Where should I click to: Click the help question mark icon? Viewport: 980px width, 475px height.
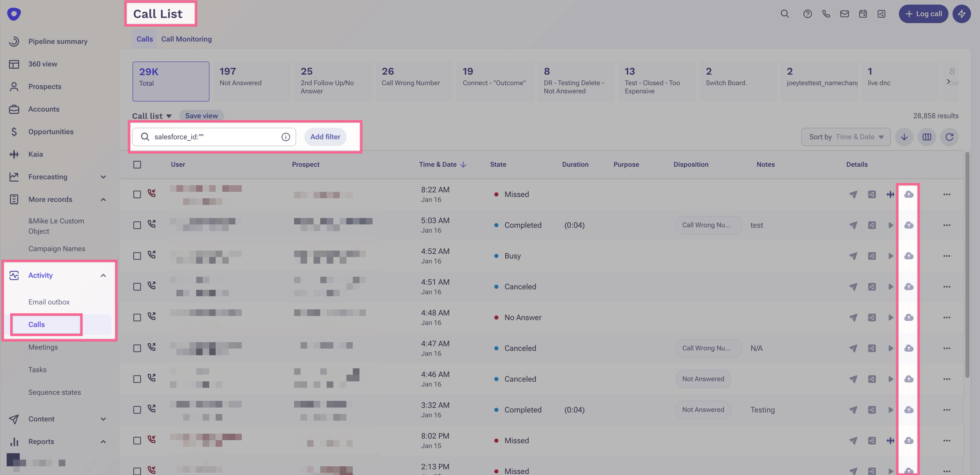pyautogui.click(x=807, y=14)
